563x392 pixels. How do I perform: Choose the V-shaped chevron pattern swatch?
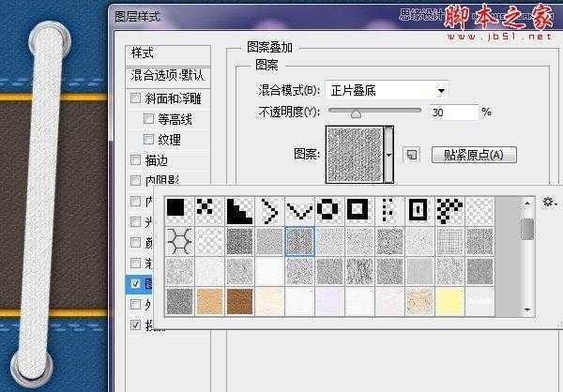click(300, 210)
